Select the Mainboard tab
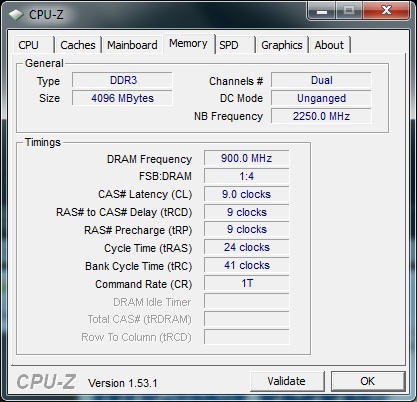417x402 pixels. tap(132, 45)
